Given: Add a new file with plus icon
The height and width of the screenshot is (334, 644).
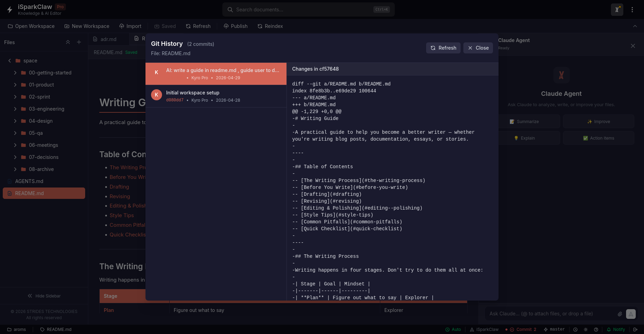Looking at the screenshot, I should [x=79, y=42].
